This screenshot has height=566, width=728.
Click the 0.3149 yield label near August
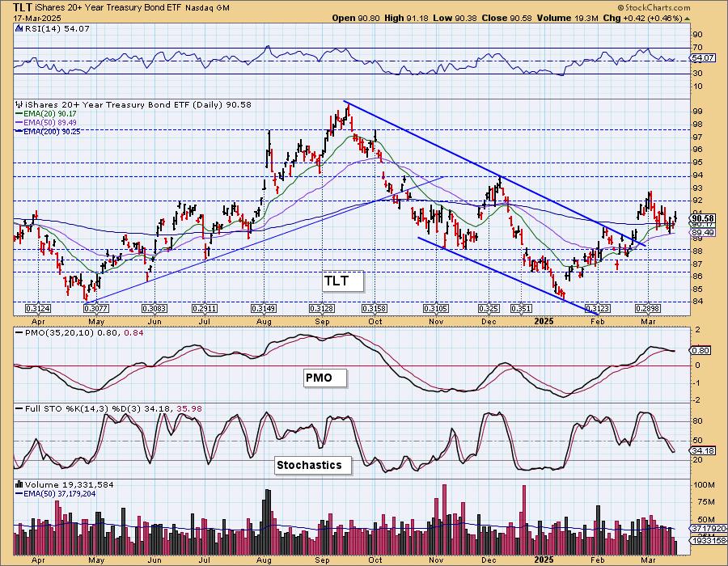[264, 309]
